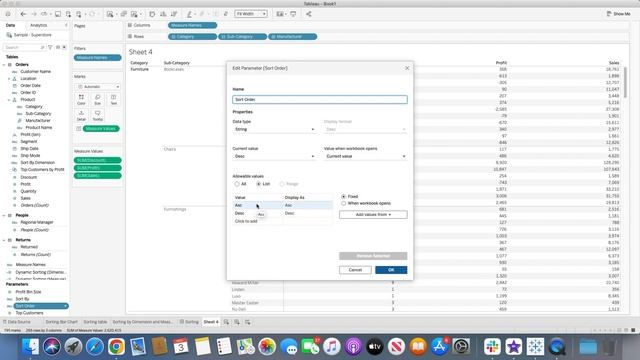Click the Manufacturer pill on Rows shelf

(x=292, y=37)
